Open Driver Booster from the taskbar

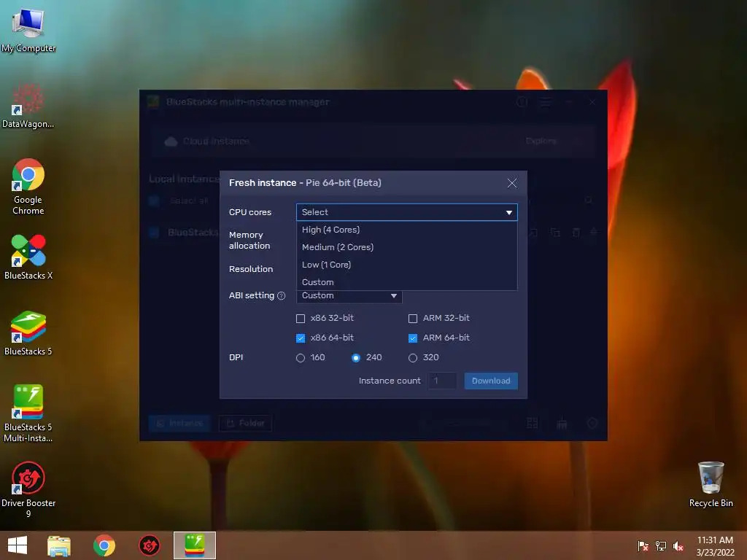click(149, 545)
